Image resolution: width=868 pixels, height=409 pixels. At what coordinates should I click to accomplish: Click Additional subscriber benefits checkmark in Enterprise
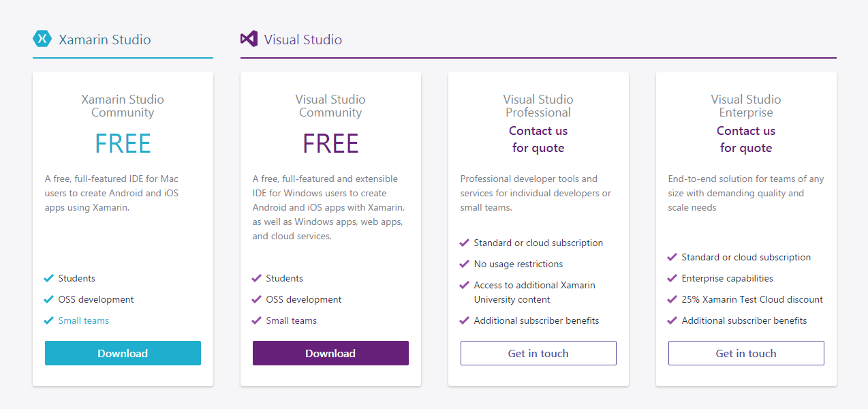click(x=672, y=320)
